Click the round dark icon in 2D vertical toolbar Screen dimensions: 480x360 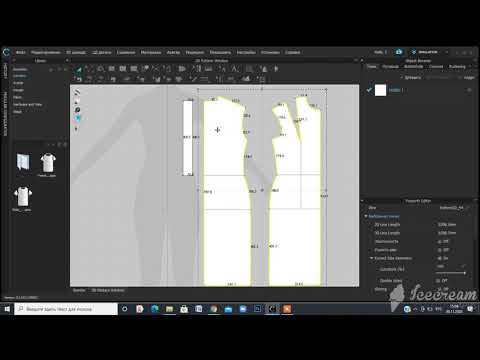(x=77, y=110)
